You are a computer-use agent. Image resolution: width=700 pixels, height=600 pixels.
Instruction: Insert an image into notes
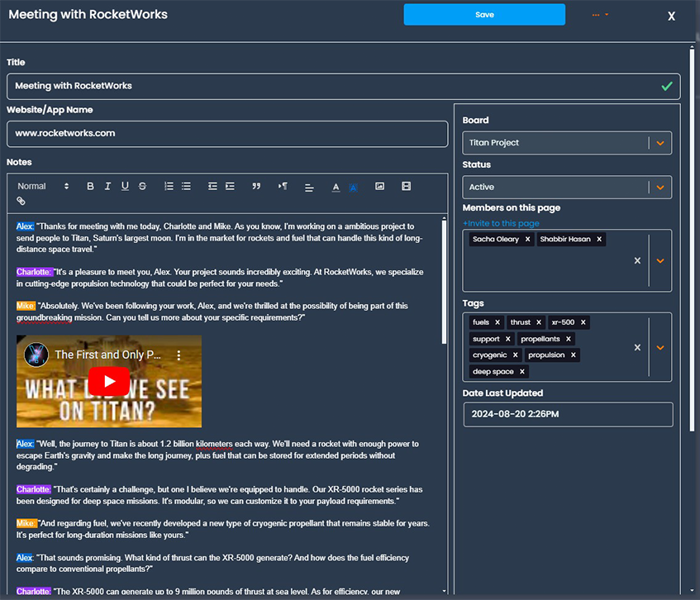tap(379, 187)
